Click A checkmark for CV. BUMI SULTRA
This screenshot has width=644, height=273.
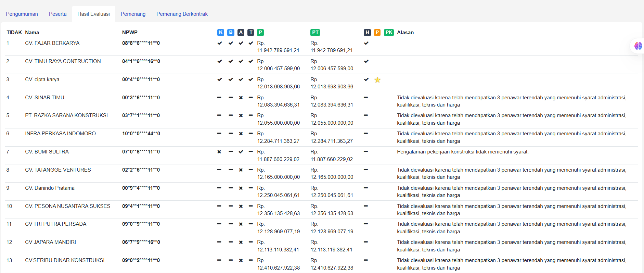pyautogui.click(x=241, y=152)
